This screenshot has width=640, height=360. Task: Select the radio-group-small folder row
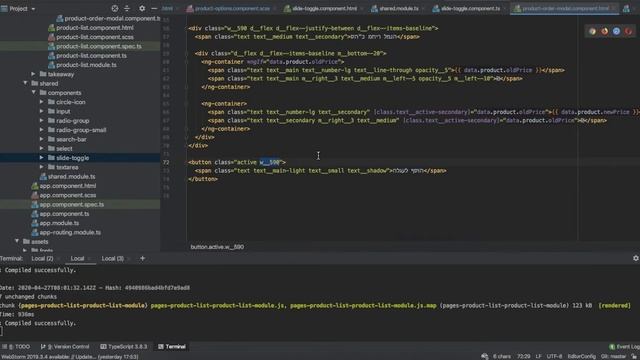pos(80,130)
